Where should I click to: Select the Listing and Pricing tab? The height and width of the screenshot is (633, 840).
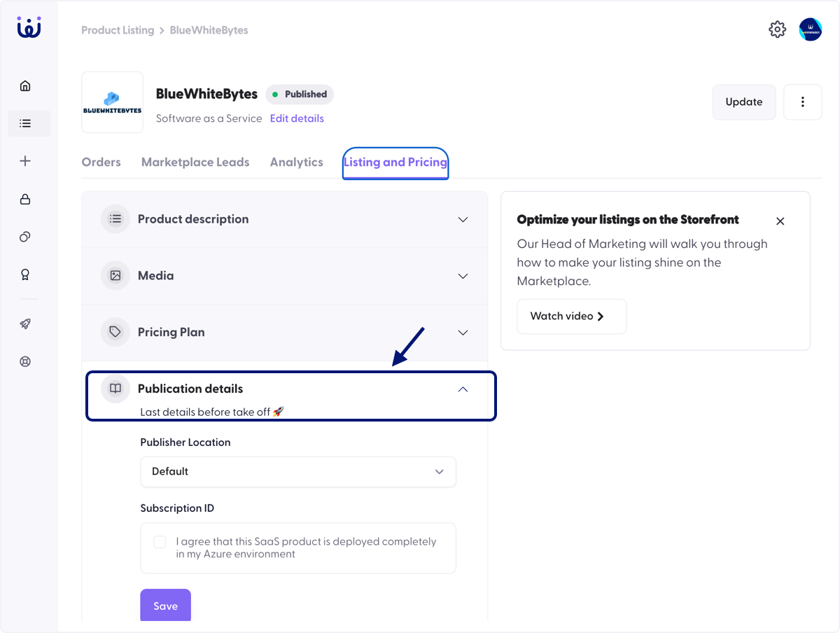tap(395, 162)
